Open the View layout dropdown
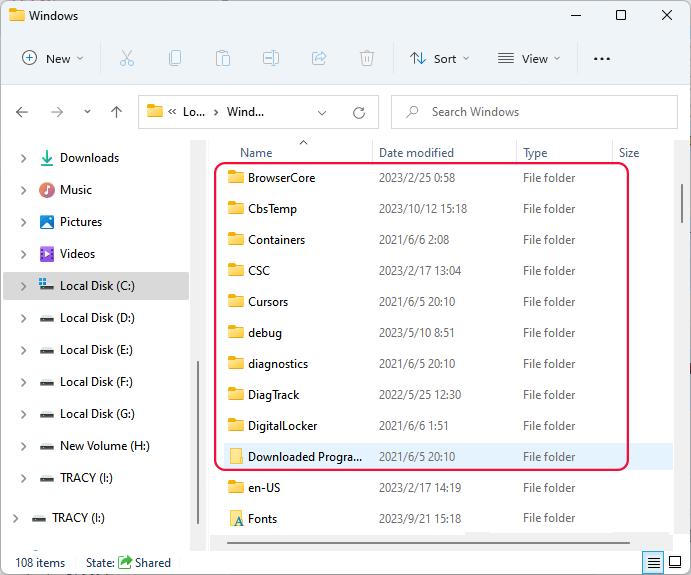 point(529,58)
